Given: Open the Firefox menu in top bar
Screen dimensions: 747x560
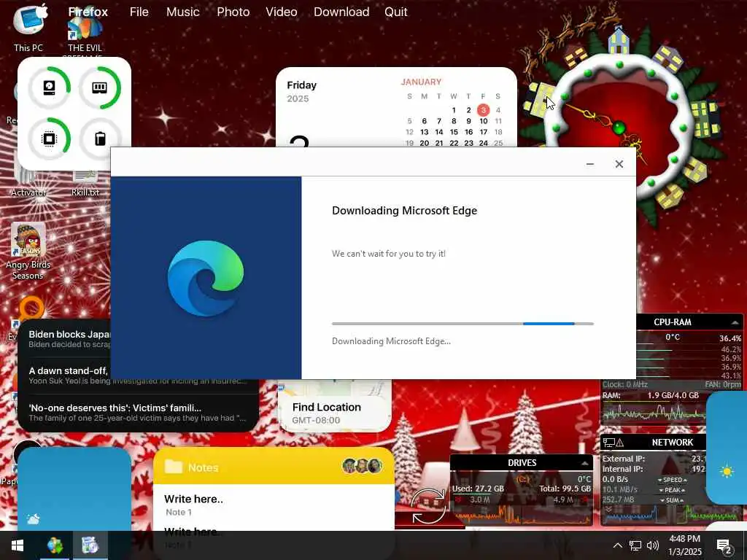Looking at the screenshot, I should [88, 12].
